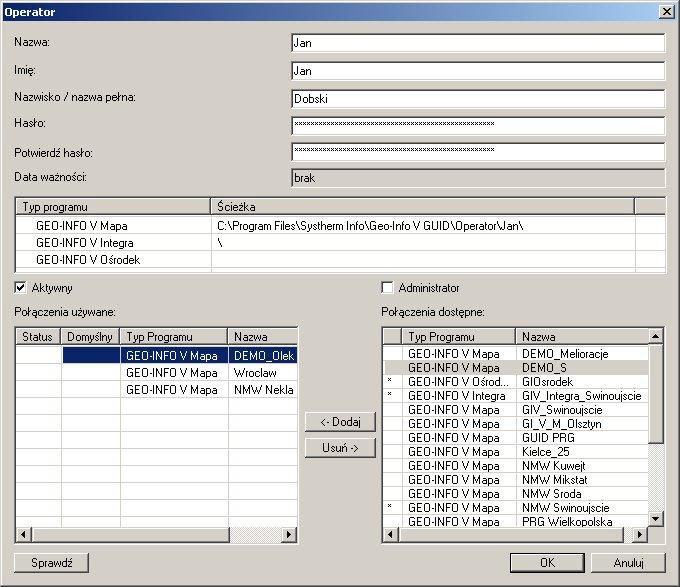Select the Kielce_25 connection
This screenshot has height=587, width=680.
[x=516, y=452]
